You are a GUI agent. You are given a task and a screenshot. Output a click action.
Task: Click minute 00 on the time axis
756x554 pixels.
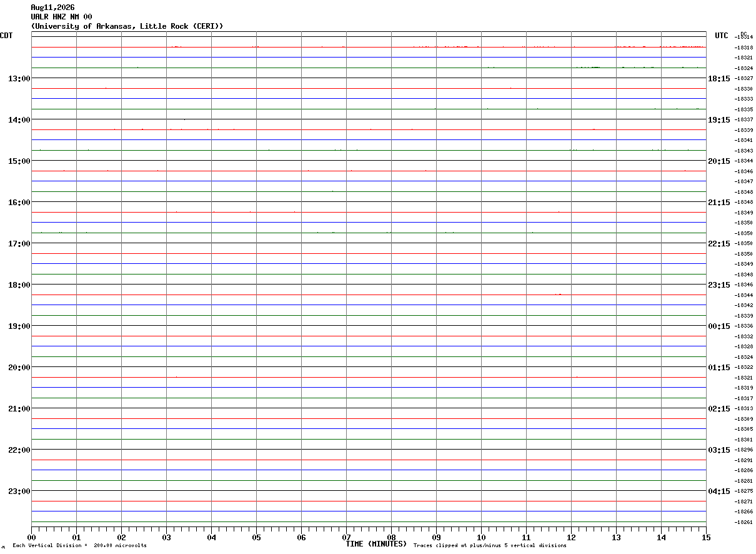click(x=31, y=537)
